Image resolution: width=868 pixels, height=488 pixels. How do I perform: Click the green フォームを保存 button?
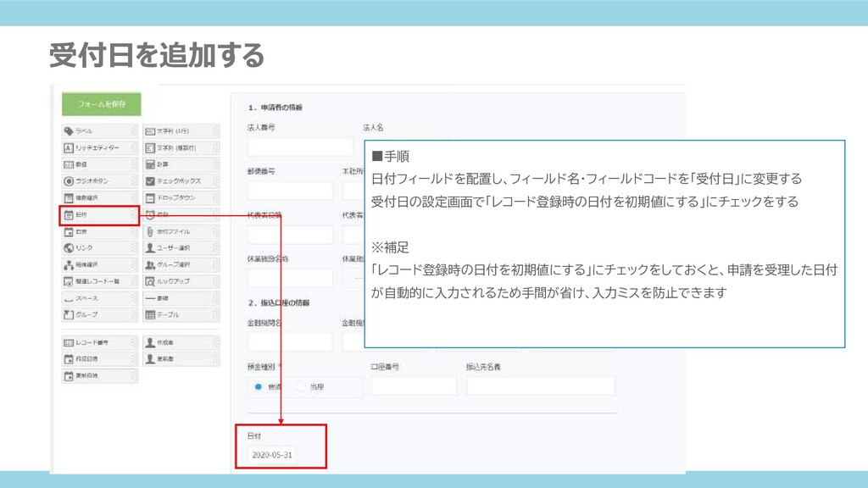102,104
